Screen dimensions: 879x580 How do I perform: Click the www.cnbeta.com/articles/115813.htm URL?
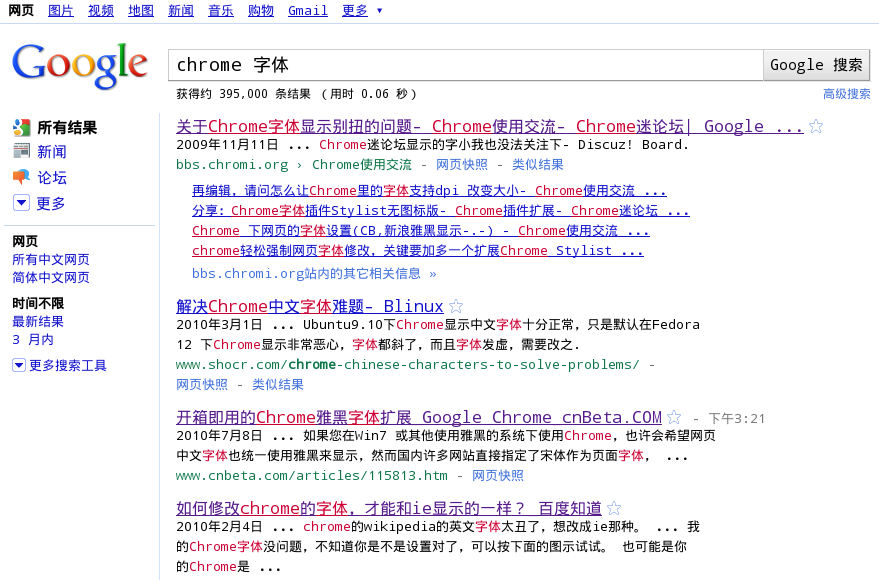coord(312,476)
